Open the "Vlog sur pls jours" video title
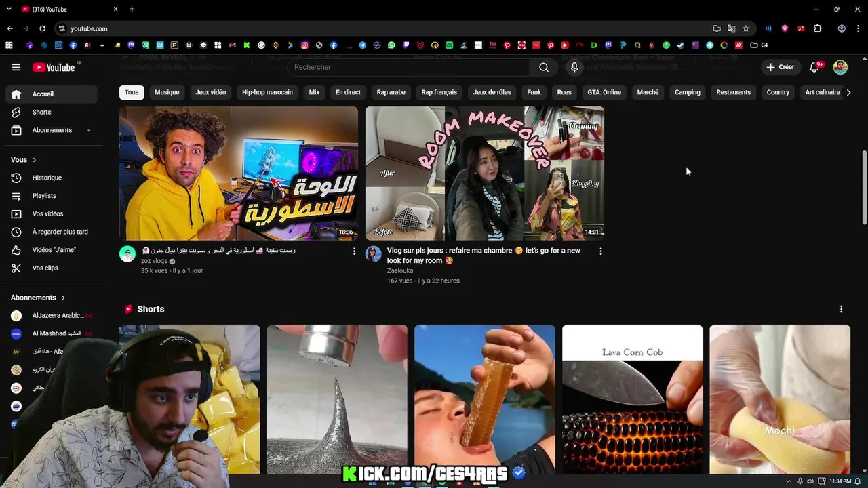This screenshot has height=488, width=868. tap(484, 256)
